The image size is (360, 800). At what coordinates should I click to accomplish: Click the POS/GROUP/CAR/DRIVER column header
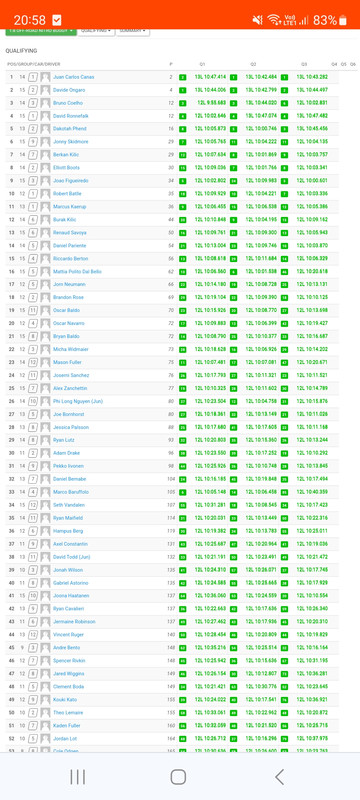pyautogui.click(x=34, y=64)
